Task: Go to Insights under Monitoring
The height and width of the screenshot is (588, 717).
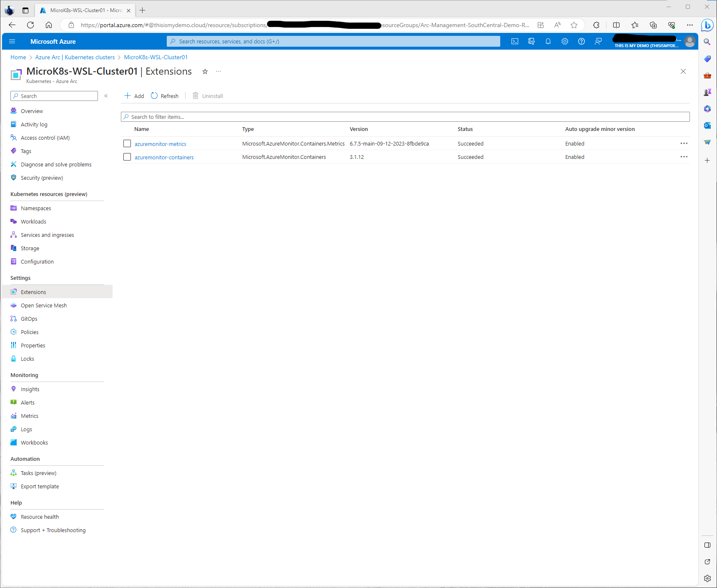Action: tap(30, 389)
